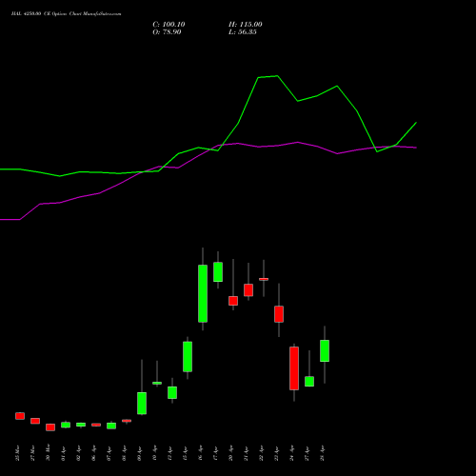476x476 pixels.
Task: Select the red candle above 30 Mar
Action: (50, 427)
